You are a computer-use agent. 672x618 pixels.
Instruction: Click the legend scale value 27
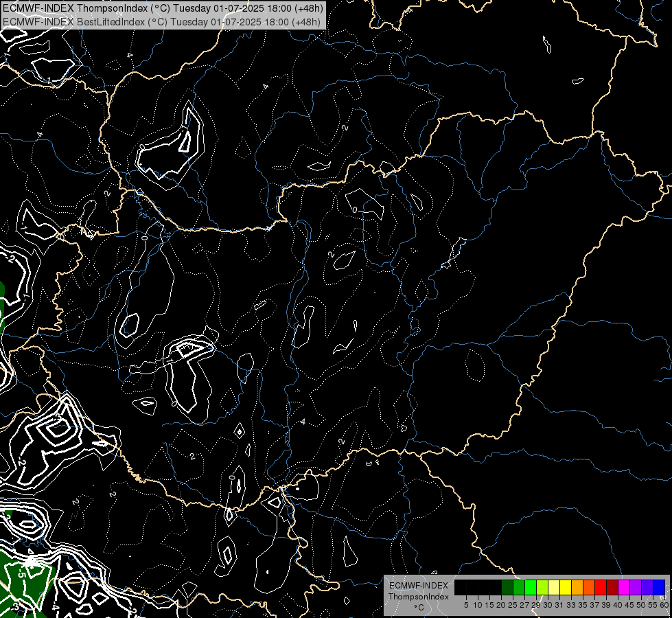tap(524, 605)
